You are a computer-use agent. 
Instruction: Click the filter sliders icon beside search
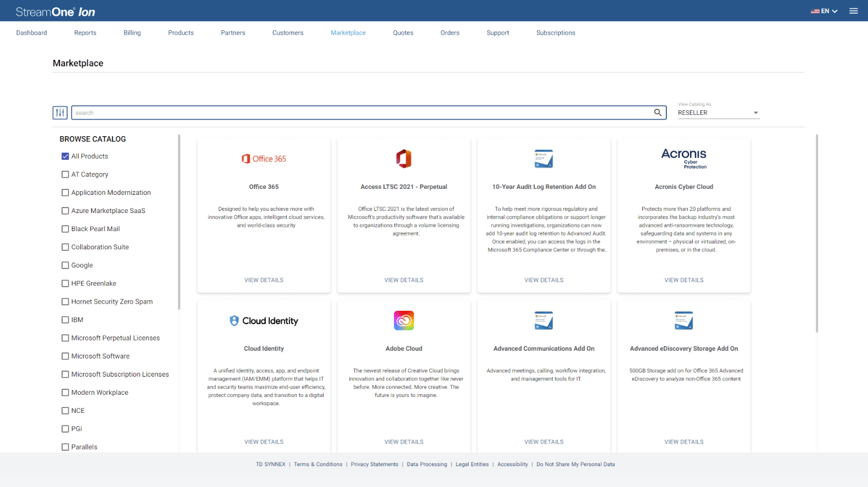[x=60, y=113]
